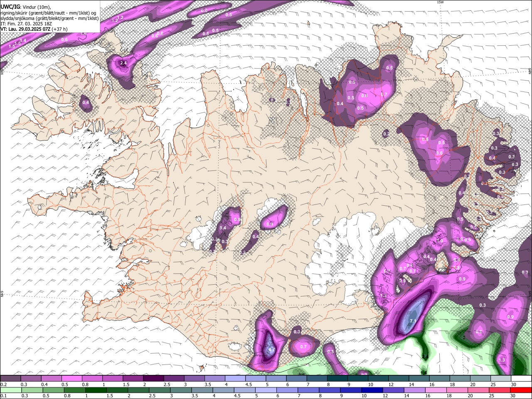Pick the deep blue 10 swatch in rain legend

[372, 390]
